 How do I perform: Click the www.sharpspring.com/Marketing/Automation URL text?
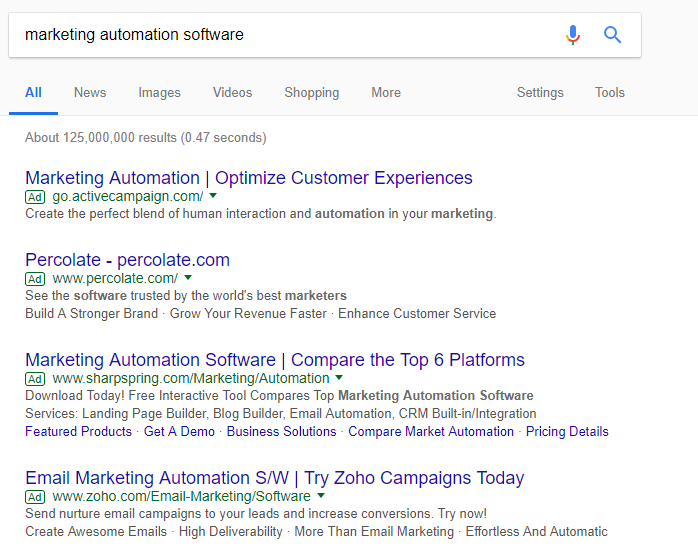(191, 378)
